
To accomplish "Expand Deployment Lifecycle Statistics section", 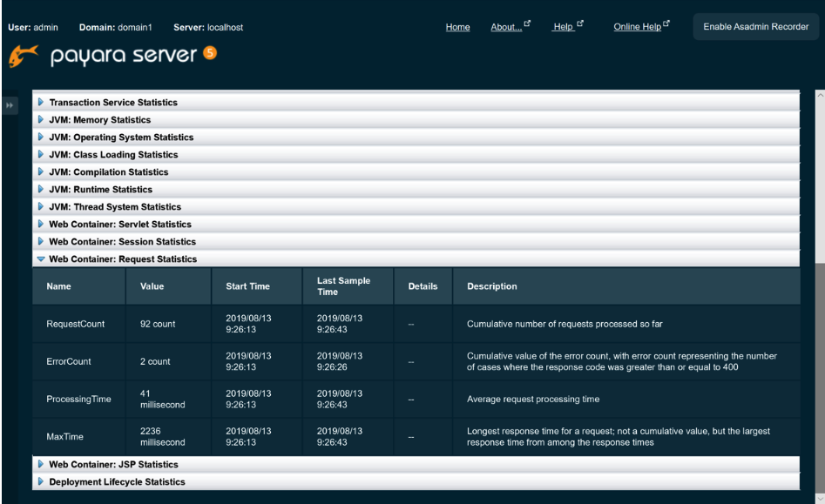I will click(x=117, y=482).
